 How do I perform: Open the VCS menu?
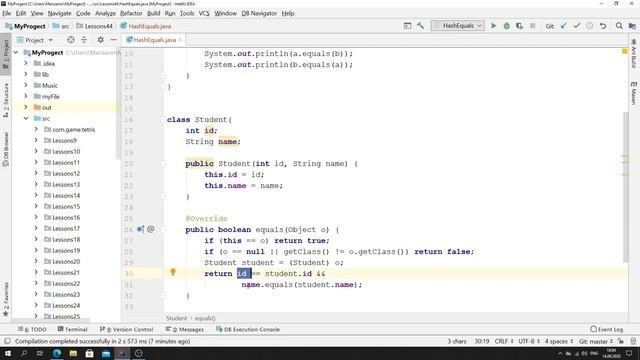coord(204,13)
